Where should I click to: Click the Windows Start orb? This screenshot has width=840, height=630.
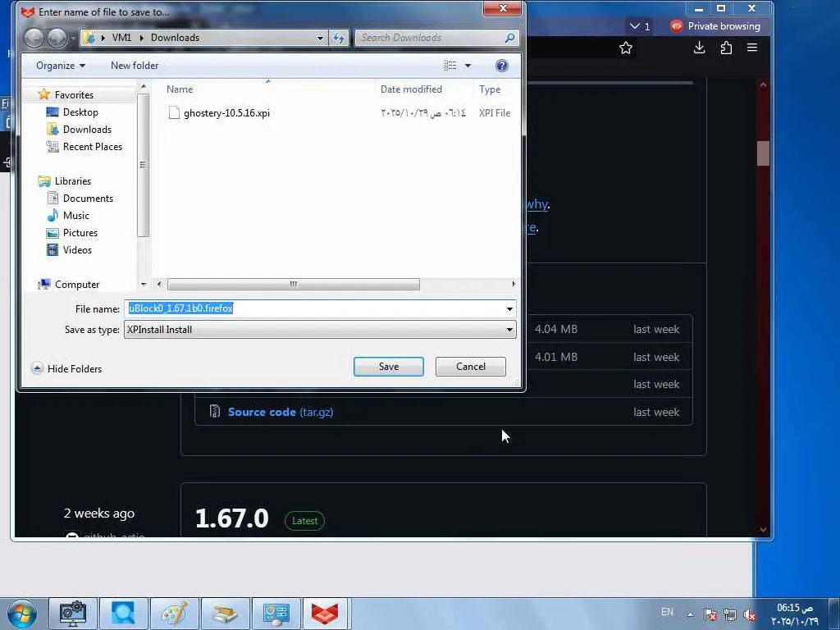coord(22,614)
